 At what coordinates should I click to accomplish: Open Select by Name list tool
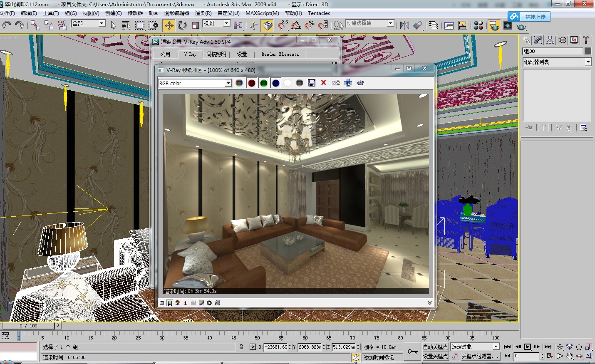(x=126, y=25)
